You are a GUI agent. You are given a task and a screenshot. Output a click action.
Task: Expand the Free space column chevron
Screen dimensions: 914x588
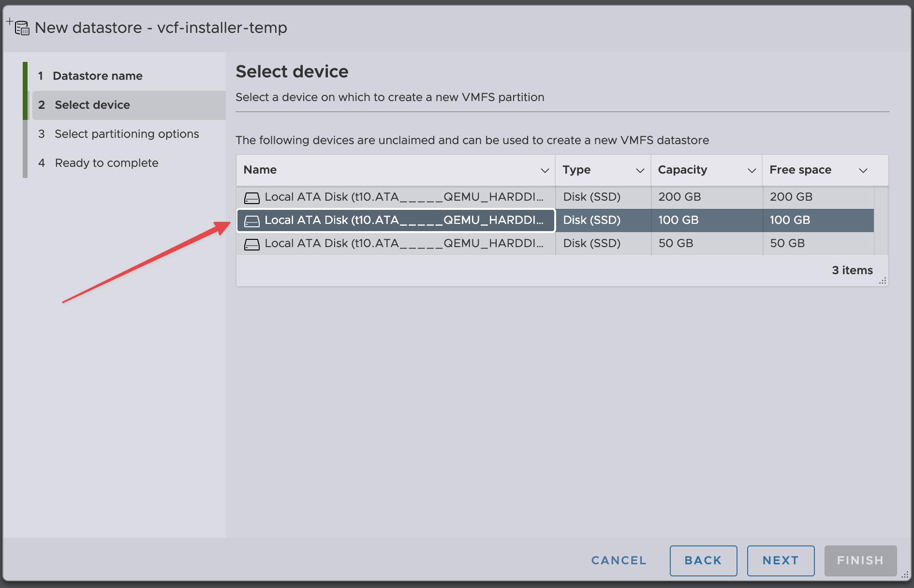[863, 170]
